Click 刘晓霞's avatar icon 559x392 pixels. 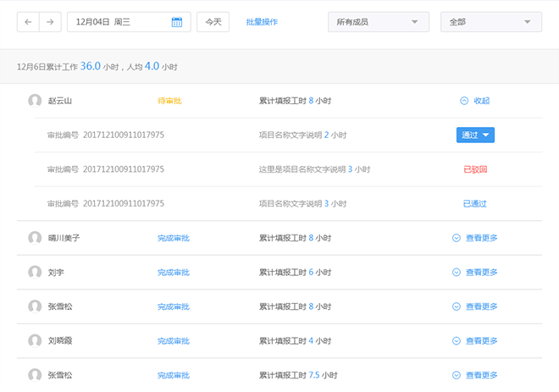(x=35, y=340)
